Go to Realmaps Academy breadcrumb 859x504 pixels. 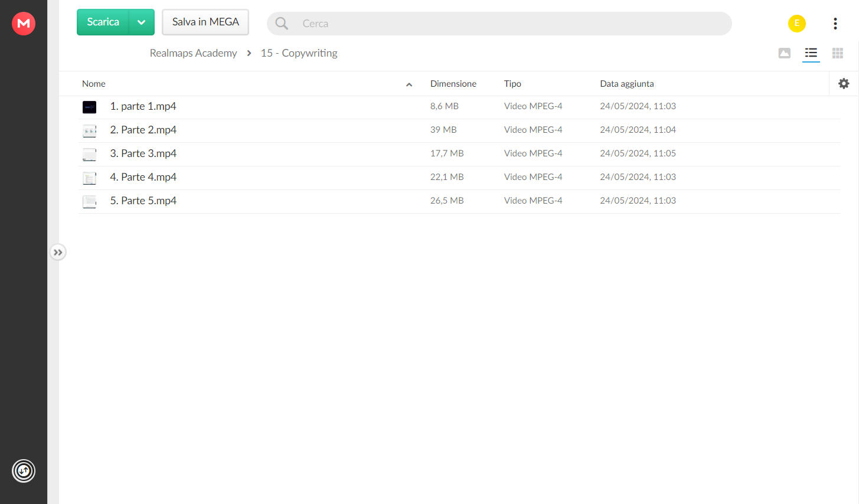point(193,53)
